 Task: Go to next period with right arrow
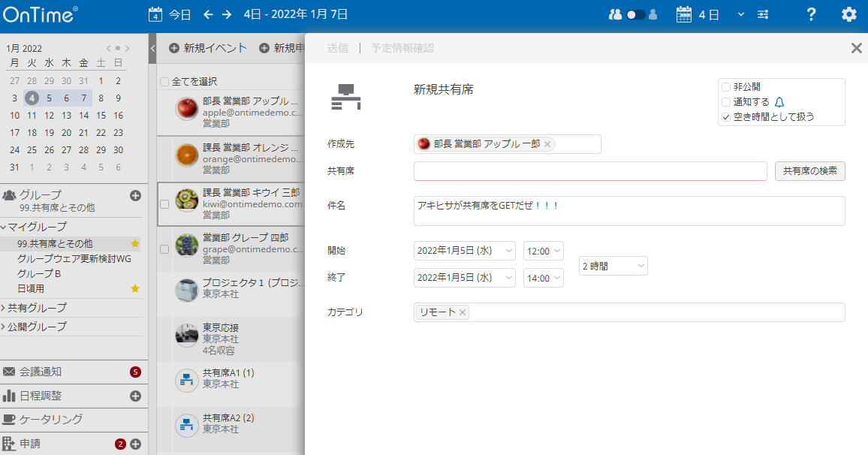click(x=227, y=14)
